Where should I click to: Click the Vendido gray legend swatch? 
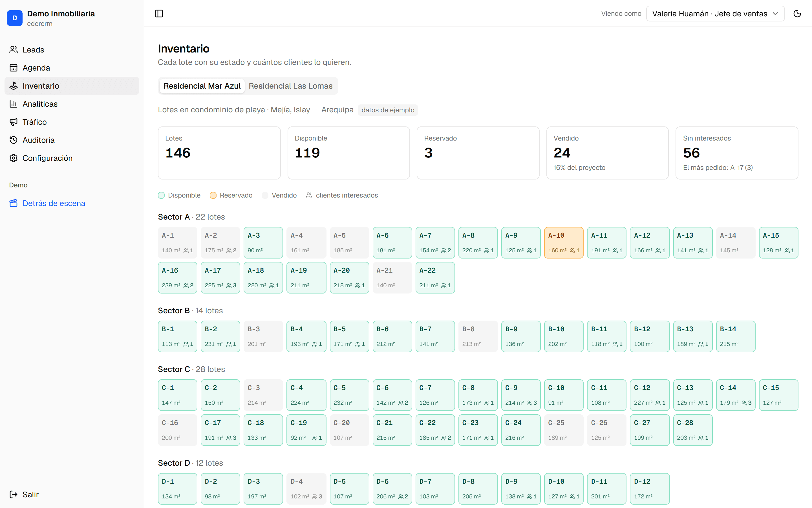265,195
